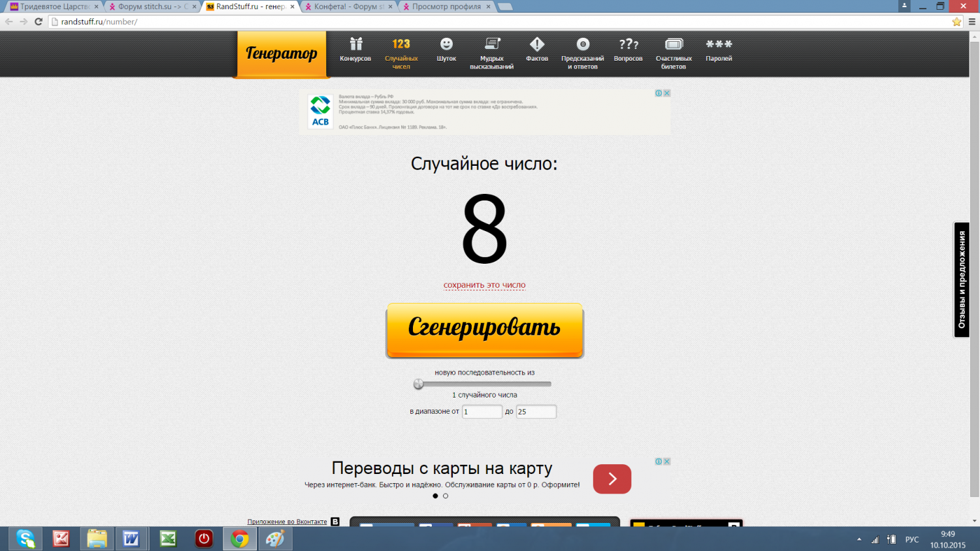
Task: Select the Шуток smiley face icon
Action: pos(446,50)
